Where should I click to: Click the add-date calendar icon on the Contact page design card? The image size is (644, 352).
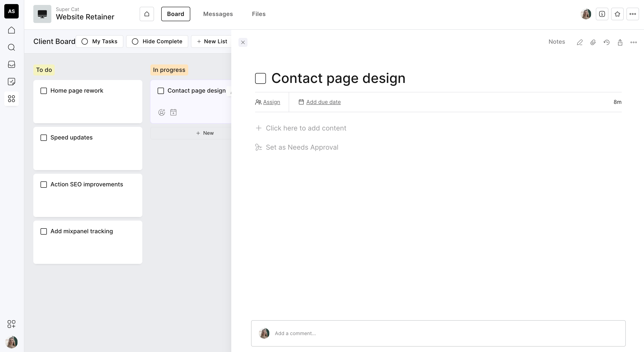pos(173,112)
